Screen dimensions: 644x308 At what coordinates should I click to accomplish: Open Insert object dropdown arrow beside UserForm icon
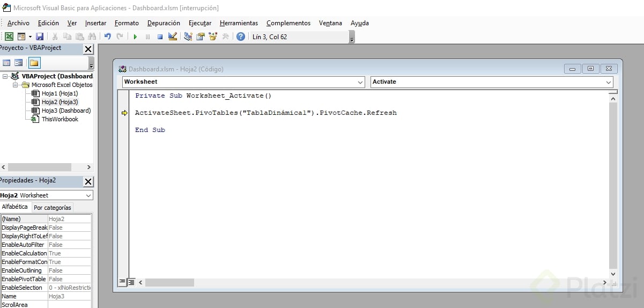coord(30,36)
